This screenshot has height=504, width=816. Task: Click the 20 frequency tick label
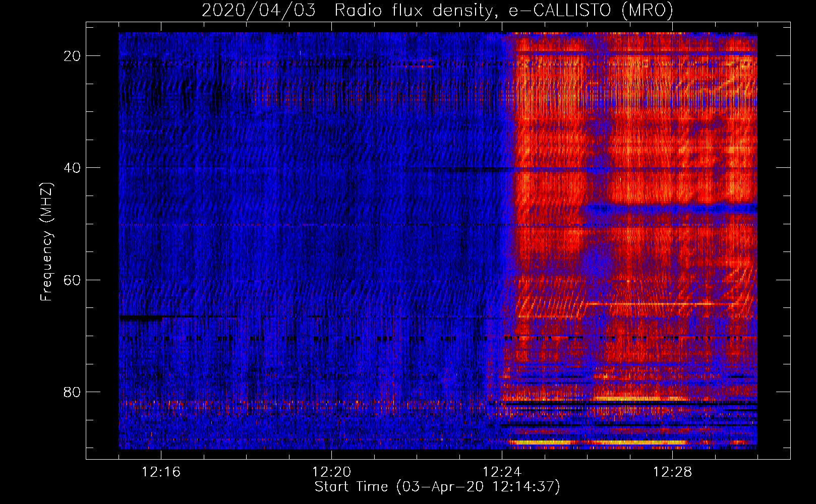(x=72, y=56)
